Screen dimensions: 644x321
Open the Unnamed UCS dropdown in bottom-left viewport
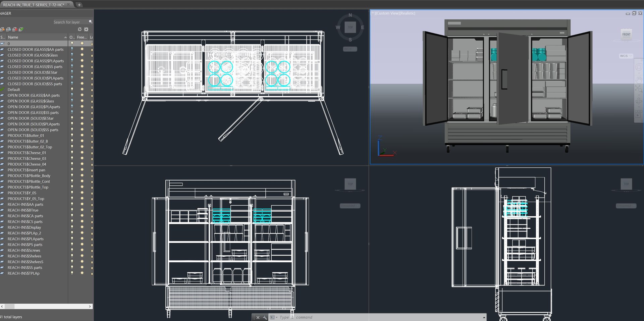pos(350,206)
